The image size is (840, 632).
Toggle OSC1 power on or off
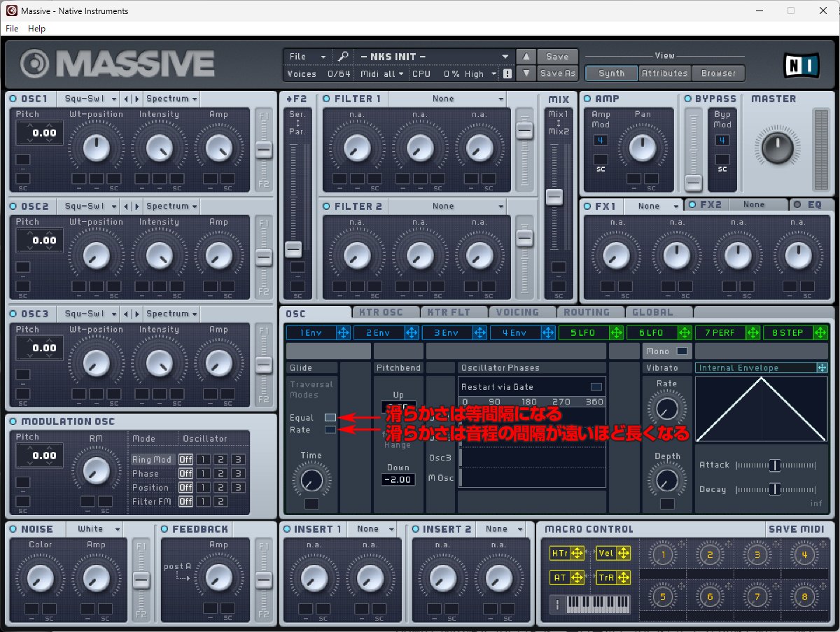click(14, 99)
